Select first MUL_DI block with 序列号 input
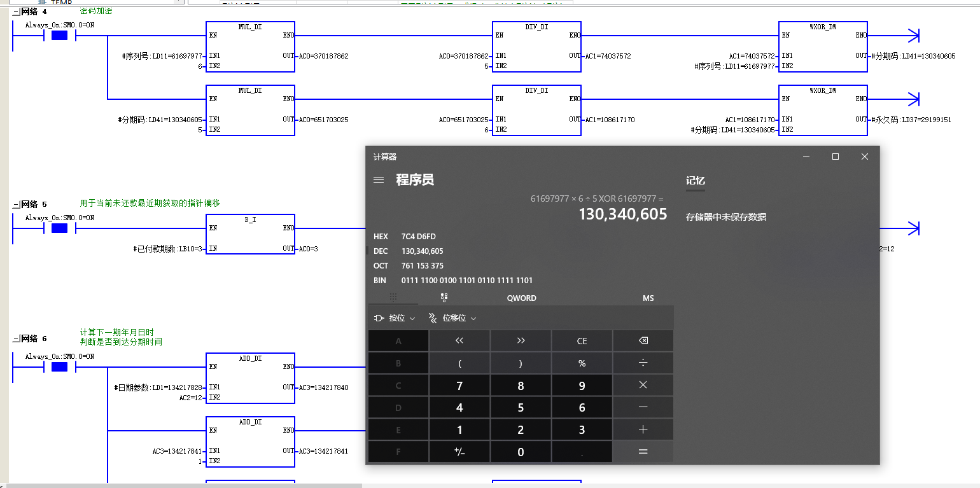This screenshot has height=488, width=980. [x=250, y=46]
